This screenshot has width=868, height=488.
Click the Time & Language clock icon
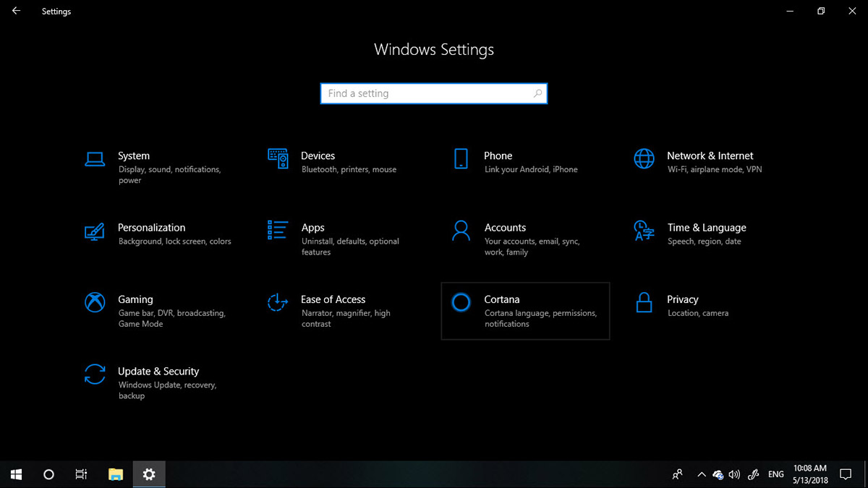(644, 231)
